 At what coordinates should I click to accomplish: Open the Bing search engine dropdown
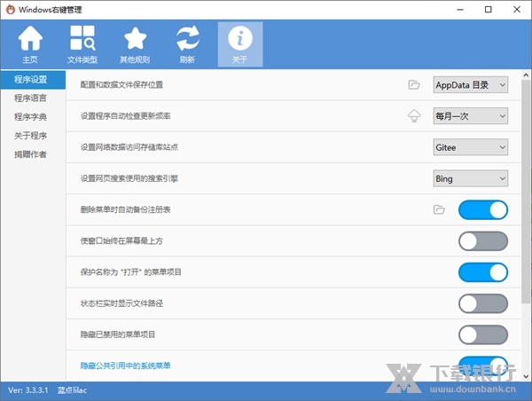click(x=471, y=178)
